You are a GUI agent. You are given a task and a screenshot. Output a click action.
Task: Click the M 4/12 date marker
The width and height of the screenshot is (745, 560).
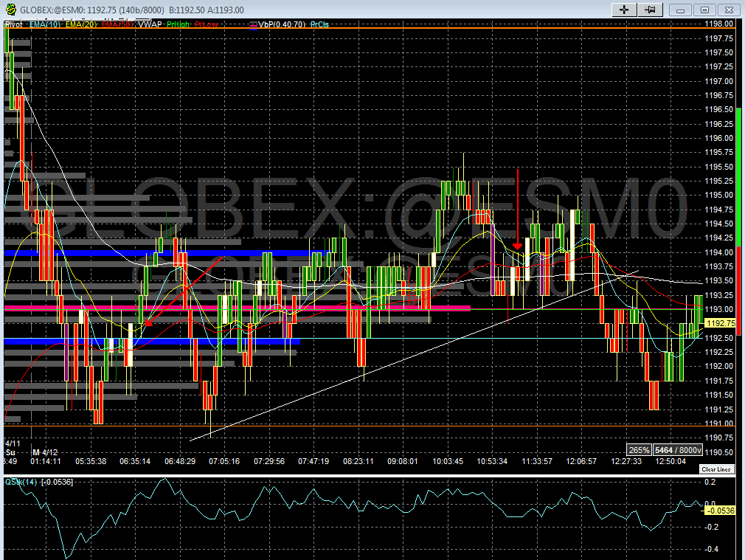click(45, 452)
